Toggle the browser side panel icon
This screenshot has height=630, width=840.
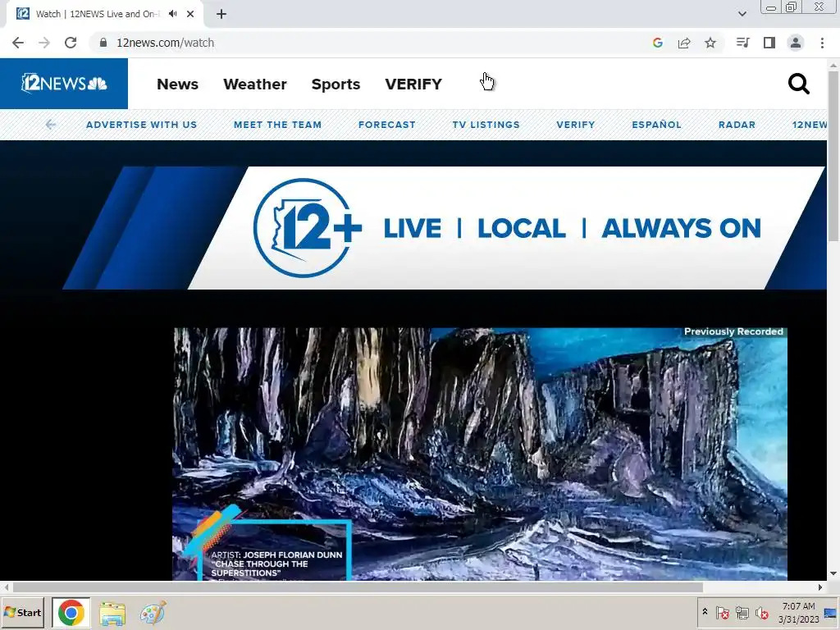[x=769, y=43]
